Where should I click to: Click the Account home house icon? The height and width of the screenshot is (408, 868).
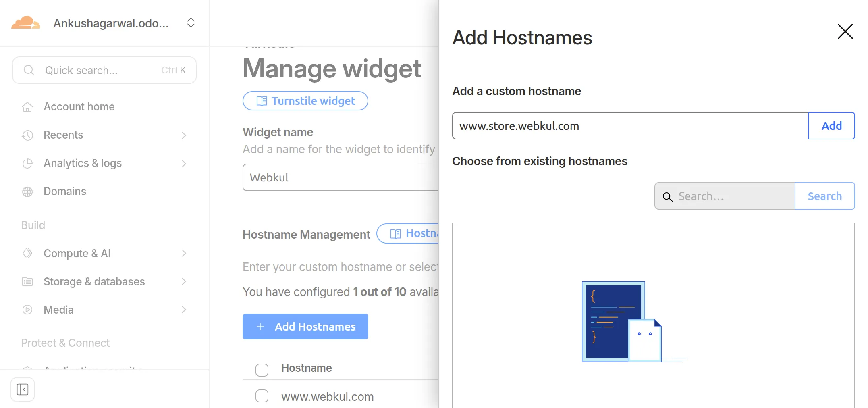tap(27, 107)
